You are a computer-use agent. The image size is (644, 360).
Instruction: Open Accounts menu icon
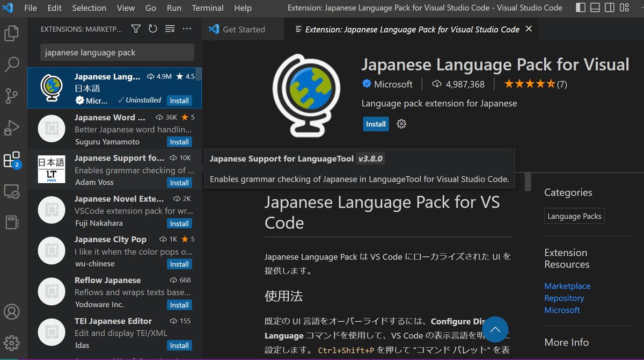(12, 312)
